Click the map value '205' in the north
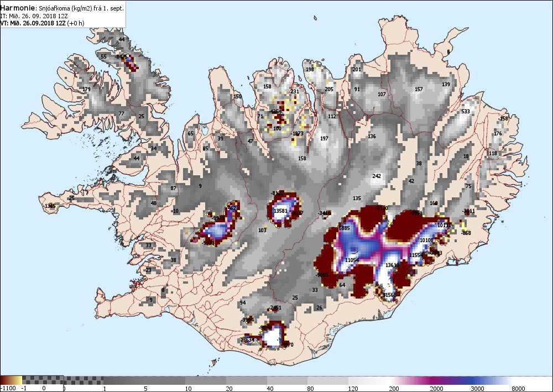Image resolution: width=553 pixels, height=392 pixels. (329, 89)
